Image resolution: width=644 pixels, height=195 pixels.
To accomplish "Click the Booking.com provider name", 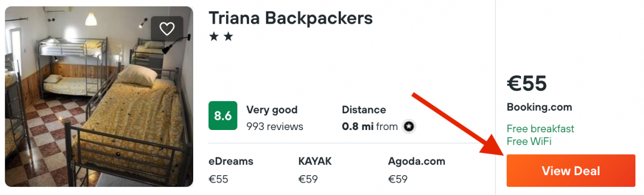I will [539, 107].
